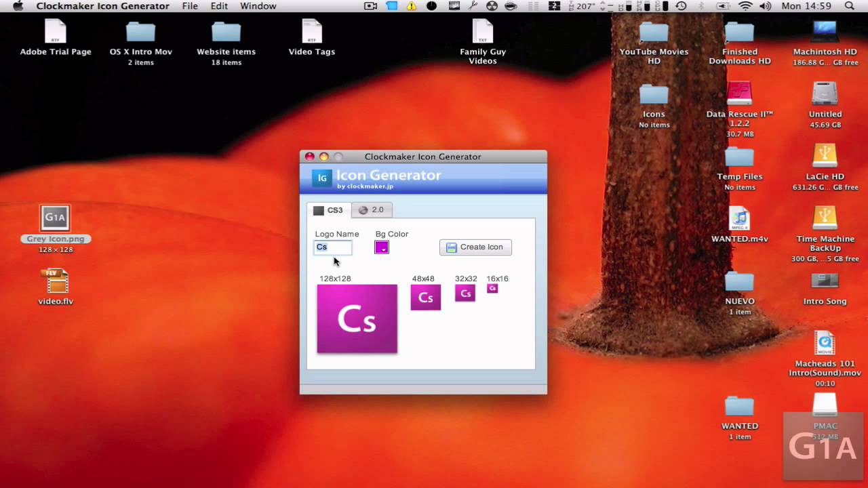Image resolution: width=868 pixels, height=488 pixels.
Task: Select the 32x32 Cs icon preview
Action: point(465,293)
